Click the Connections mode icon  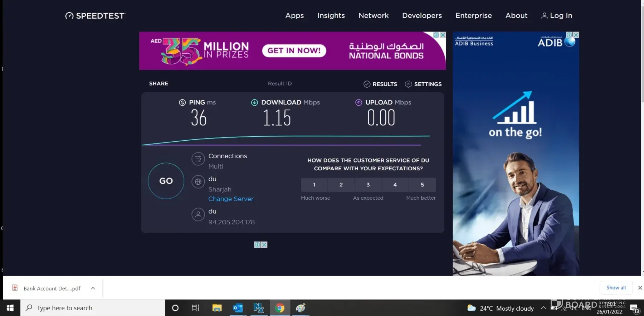(198, 159)
